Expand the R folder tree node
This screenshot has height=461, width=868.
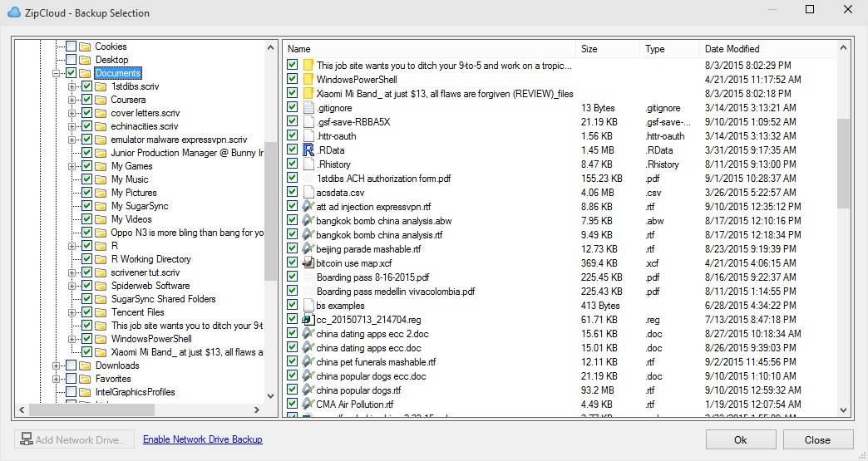click(x=72, y=246)
